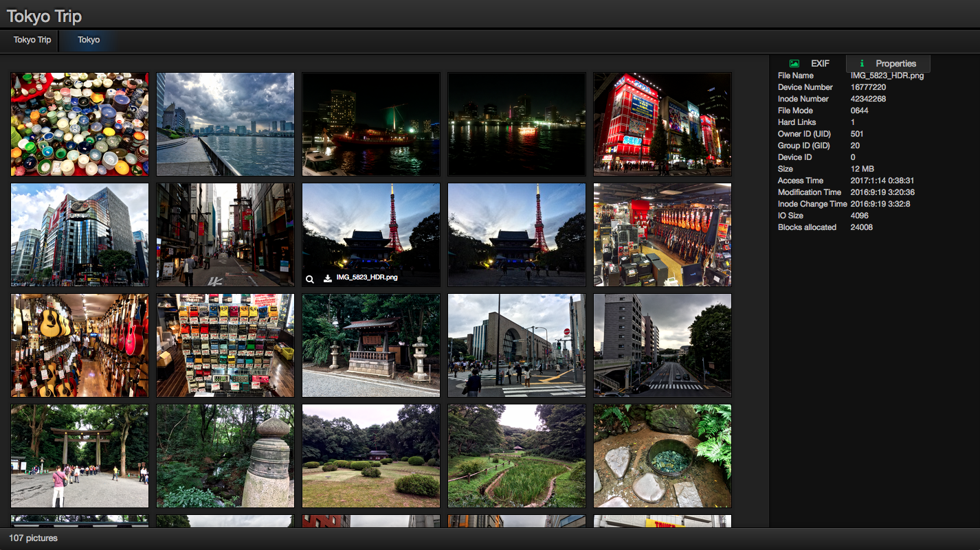Click the Owner ID (UID) value 501

857,134
